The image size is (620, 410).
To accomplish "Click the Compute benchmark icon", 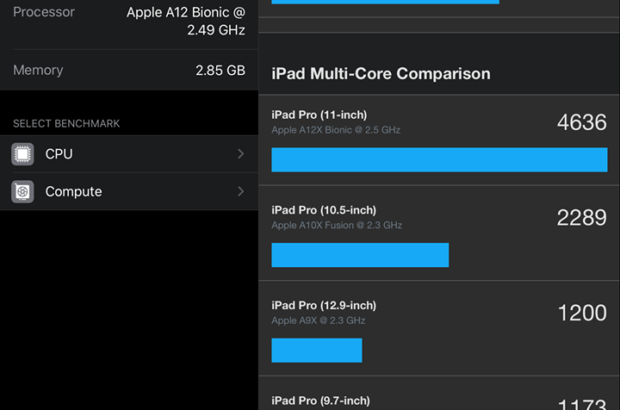I will click(x=23, y=191).
